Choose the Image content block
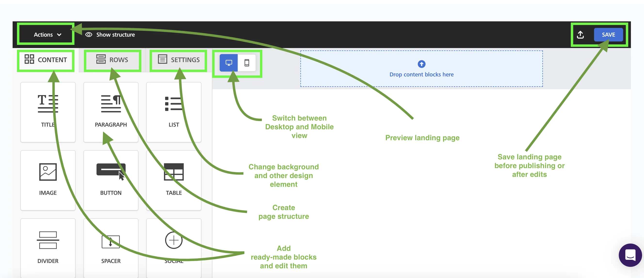The image size is (644, 278). pos(48,180)
